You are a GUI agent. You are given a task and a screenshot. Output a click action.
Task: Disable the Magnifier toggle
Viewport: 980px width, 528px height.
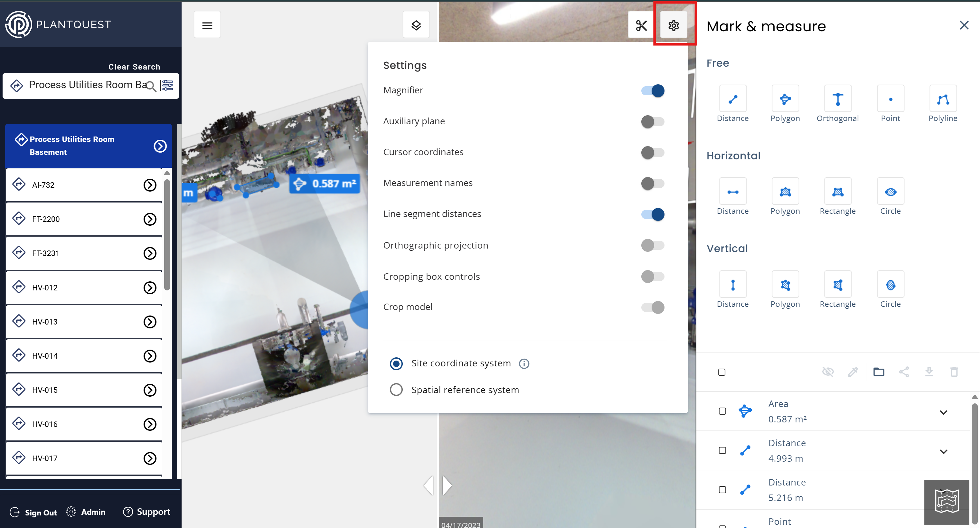[x=653, y=91]
